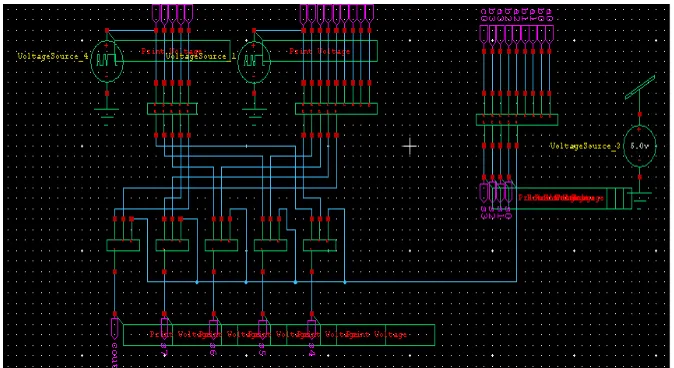Select the adder block feeding the s5 port
This screenshot has height=368, width=674.
click(270, 245)
